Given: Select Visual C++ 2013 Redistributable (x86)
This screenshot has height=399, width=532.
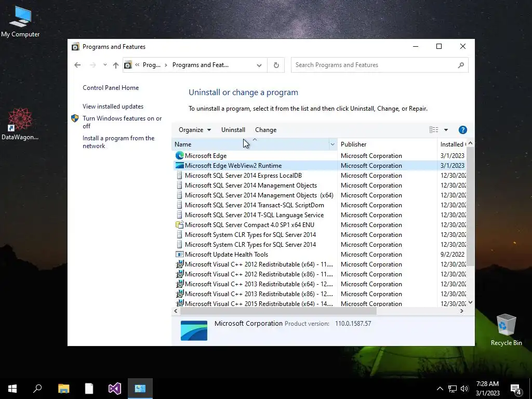Looking at the screenshot, I should click(320, 294).
